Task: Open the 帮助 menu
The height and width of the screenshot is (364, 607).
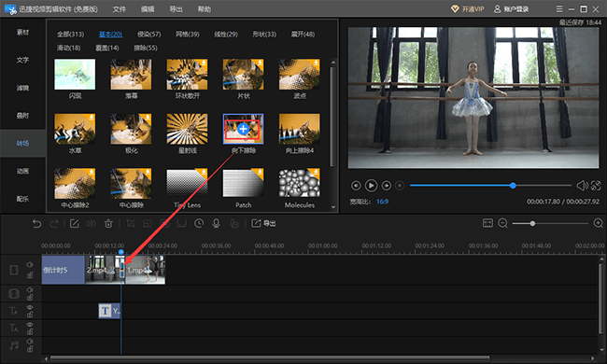Action: click(x=204, y=9)
